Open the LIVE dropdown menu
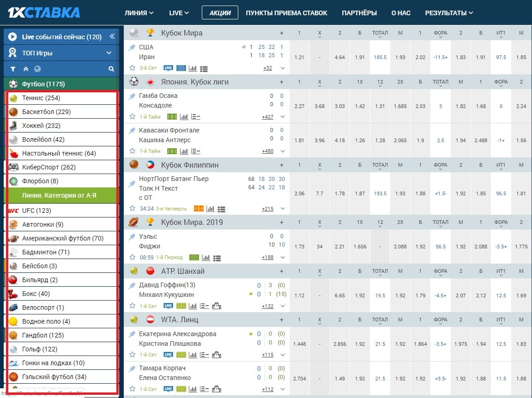 (179, 13)
